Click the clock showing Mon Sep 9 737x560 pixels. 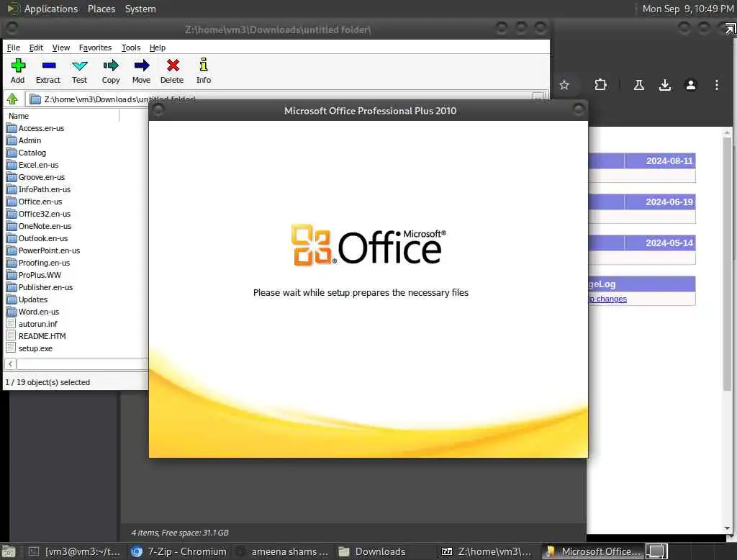pyautogui.click(x=687, y=9)
